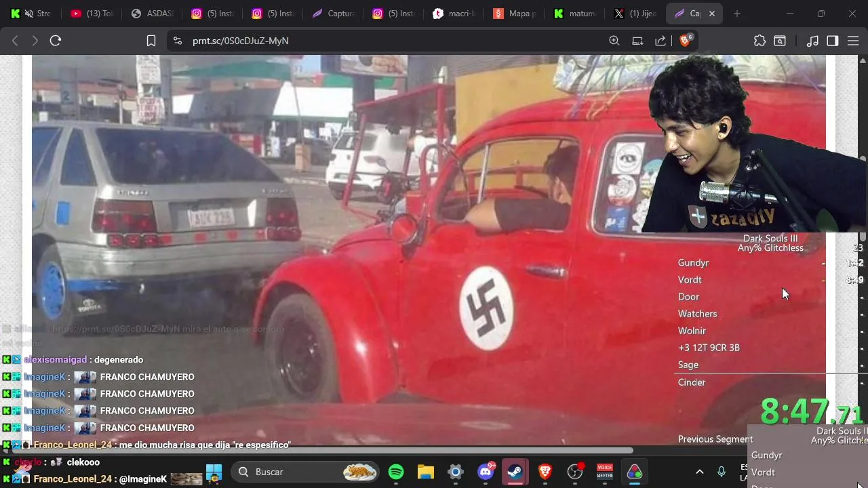Click the microphone icon in system tray
868x488 pixels.
[x=722, y=472]
